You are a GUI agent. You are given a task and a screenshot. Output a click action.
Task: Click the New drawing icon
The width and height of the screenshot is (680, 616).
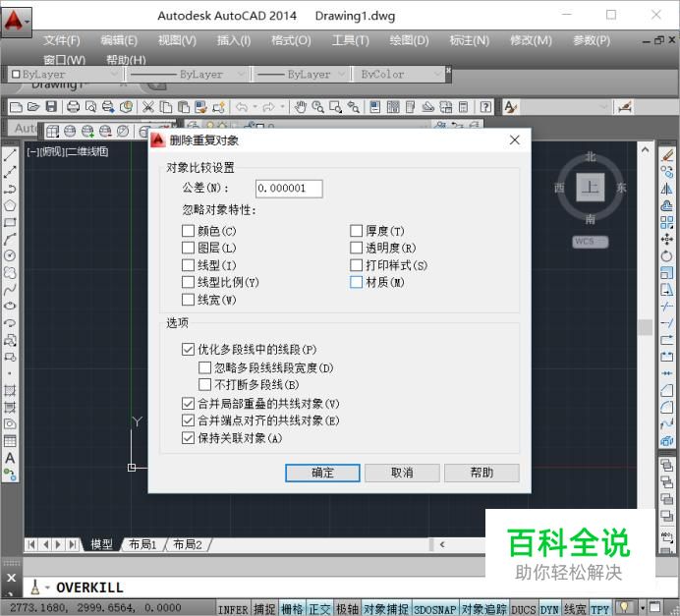[16, 107]
